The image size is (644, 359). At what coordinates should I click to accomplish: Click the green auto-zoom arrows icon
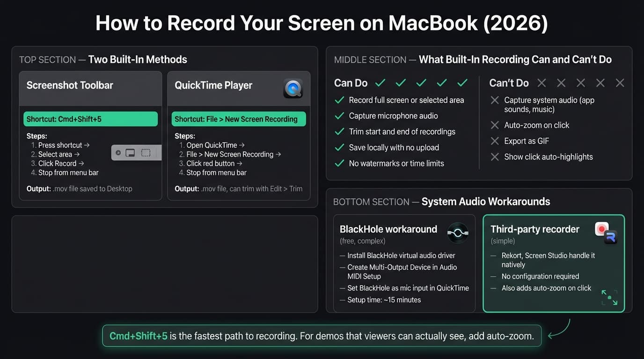pyautogui.click(x=609, y=297)
